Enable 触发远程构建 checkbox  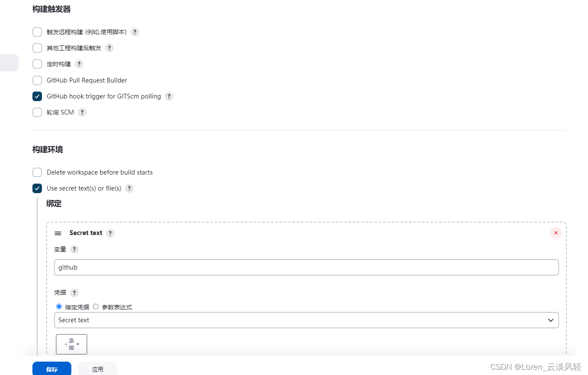[37, 32]
